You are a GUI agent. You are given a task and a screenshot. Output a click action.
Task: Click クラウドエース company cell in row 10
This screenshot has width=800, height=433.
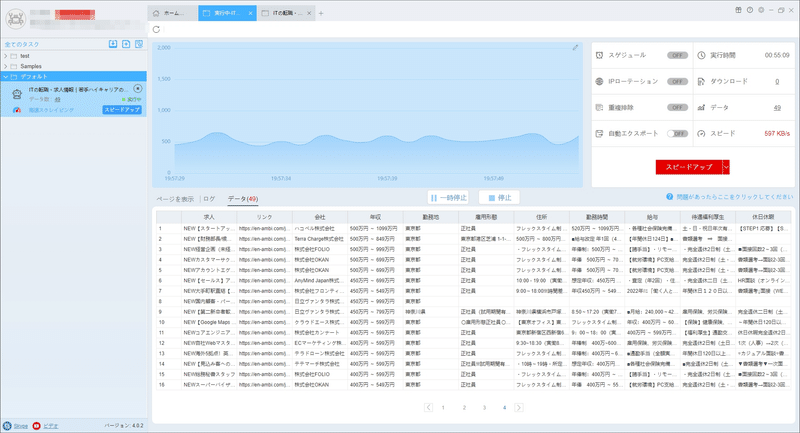pos(320,322)
